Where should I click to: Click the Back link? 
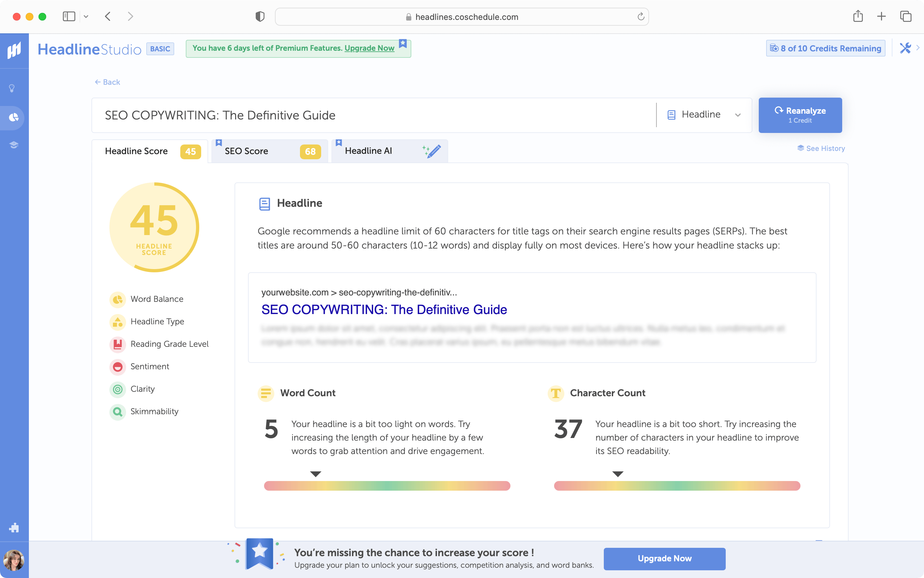point(107,82)
